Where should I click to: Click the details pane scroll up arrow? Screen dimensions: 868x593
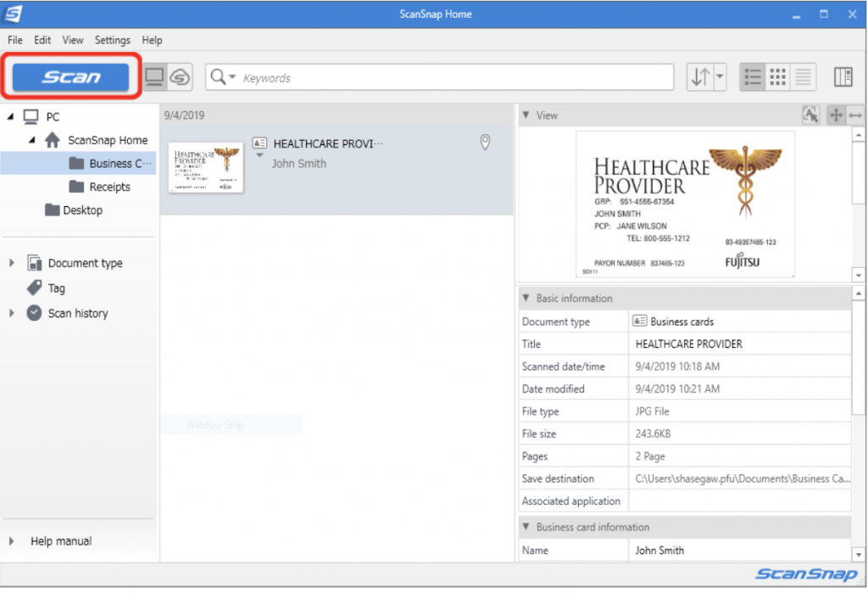859,294
